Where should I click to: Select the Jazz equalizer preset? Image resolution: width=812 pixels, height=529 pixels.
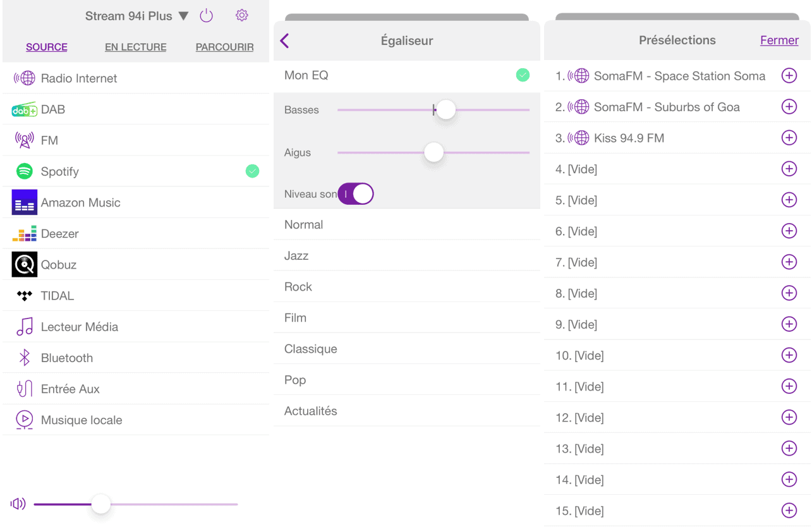coord(296,256)
